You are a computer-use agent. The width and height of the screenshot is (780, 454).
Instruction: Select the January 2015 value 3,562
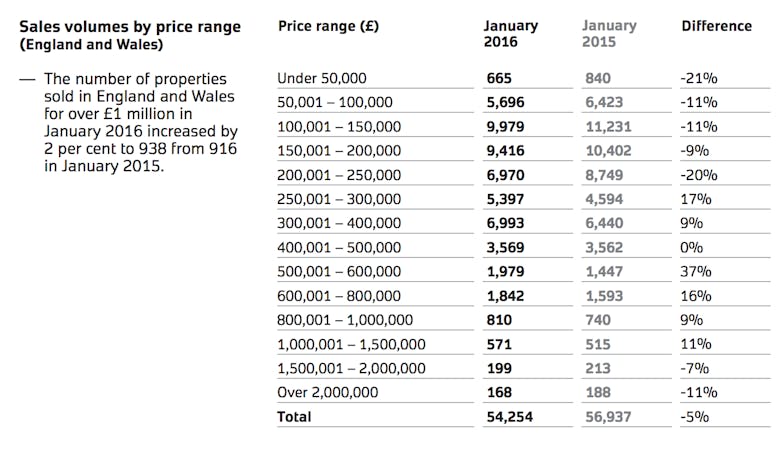click(605, 247)
